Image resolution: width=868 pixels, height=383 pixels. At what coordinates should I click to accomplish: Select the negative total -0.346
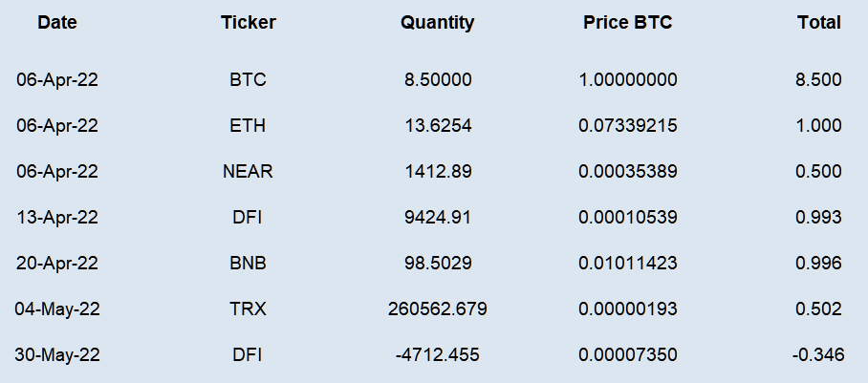(818, 354)
